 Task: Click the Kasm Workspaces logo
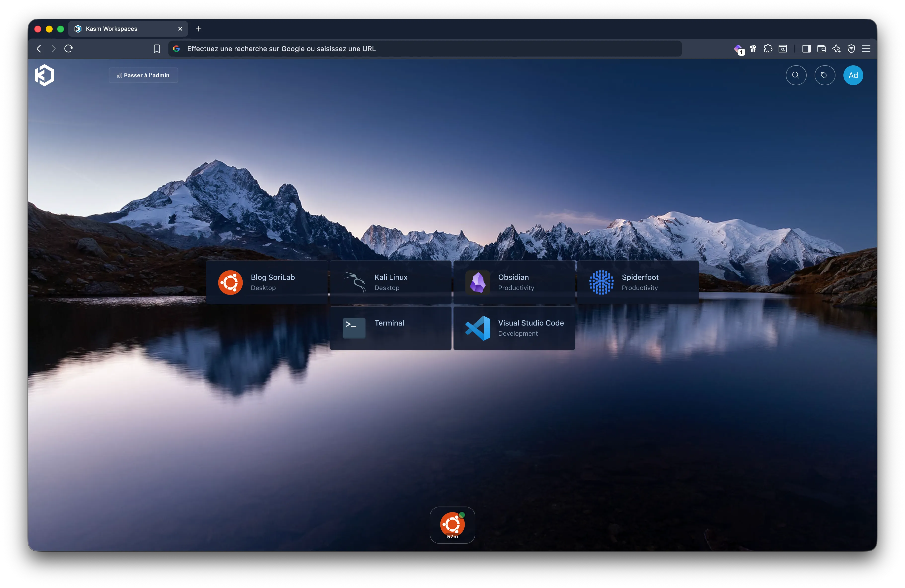(44, 75)
